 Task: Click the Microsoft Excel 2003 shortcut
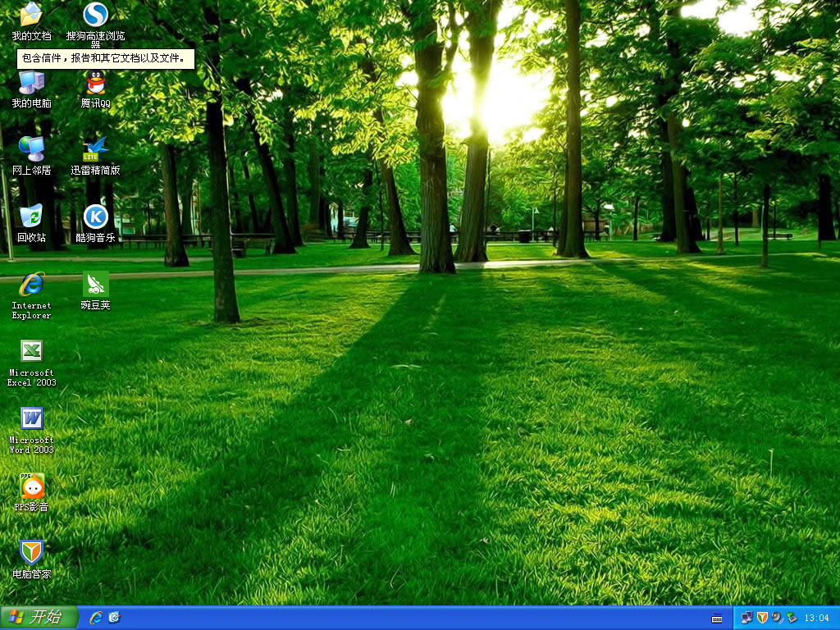click(x=31, y=352)
